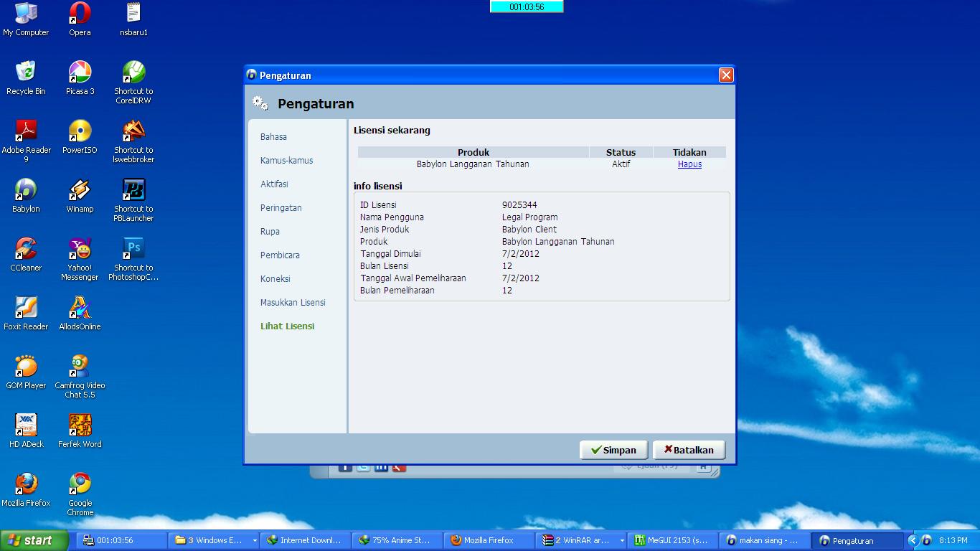Select the Shortcut to CorelDRW icon

click(133, 83)
